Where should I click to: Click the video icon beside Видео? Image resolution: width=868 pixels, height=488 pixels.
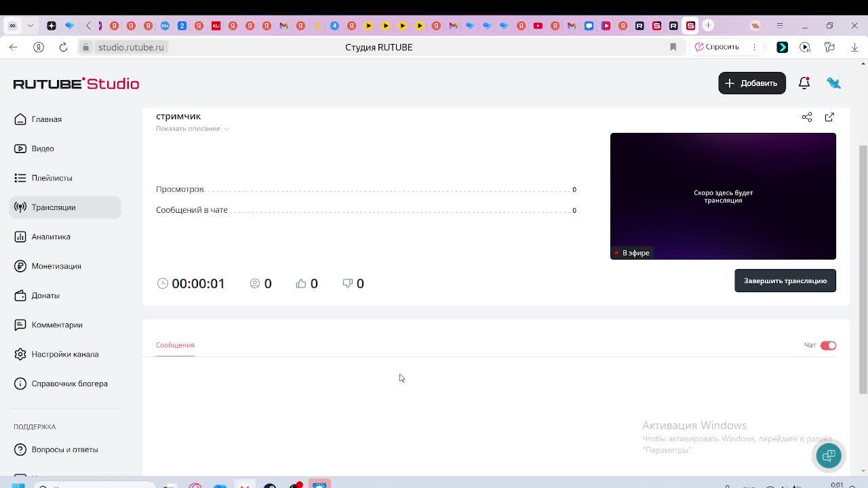(x=20, y=148)
